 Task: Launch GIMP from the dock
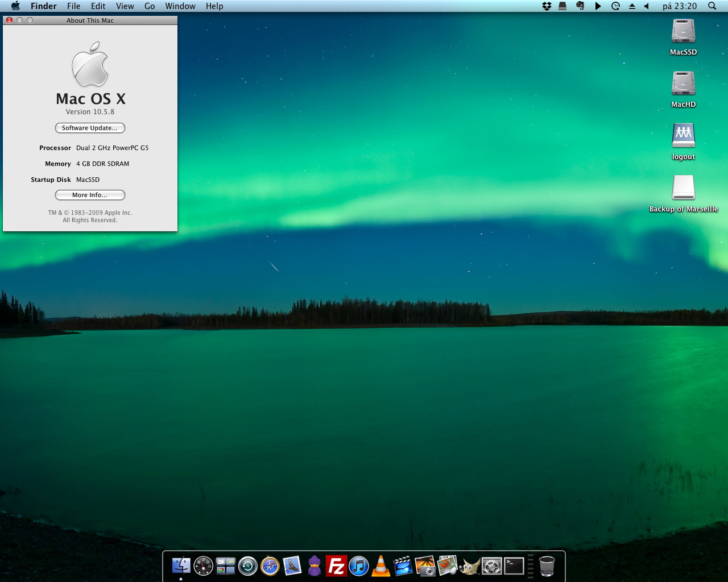pos(469,566)
